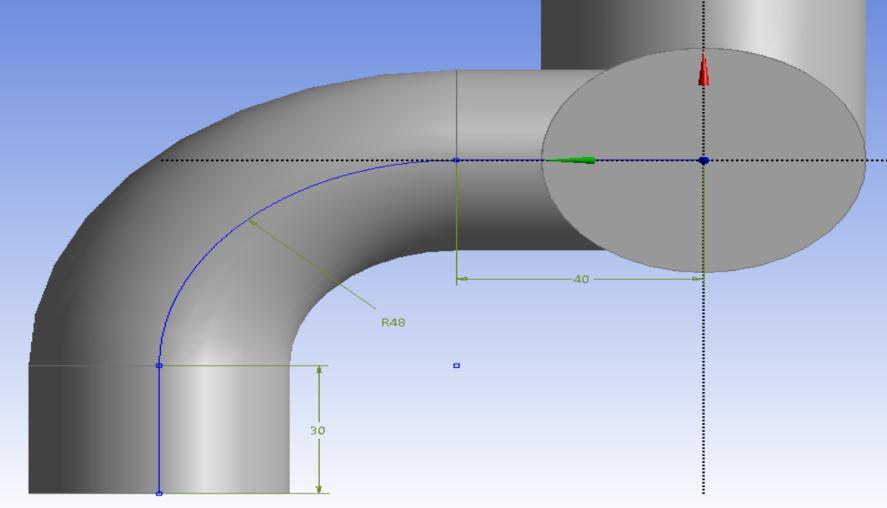
Task: Select the origin point of the sketch
Action: [x=704, y=161]
